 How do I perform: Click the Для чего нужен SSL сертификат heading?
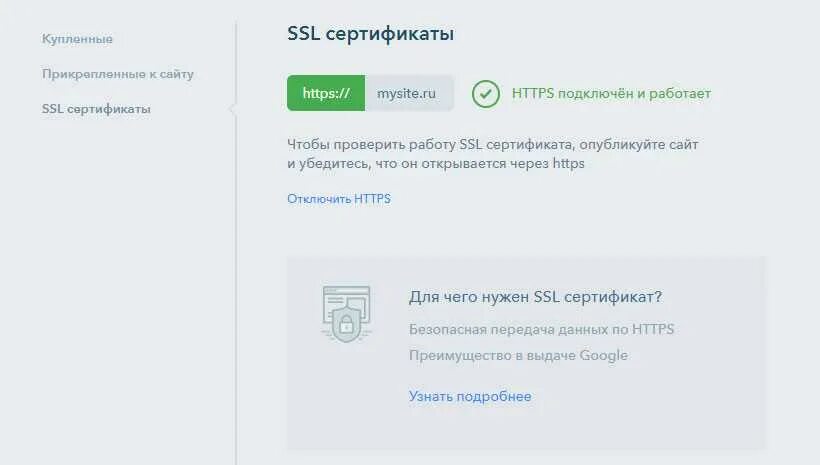tap(535, 297)
